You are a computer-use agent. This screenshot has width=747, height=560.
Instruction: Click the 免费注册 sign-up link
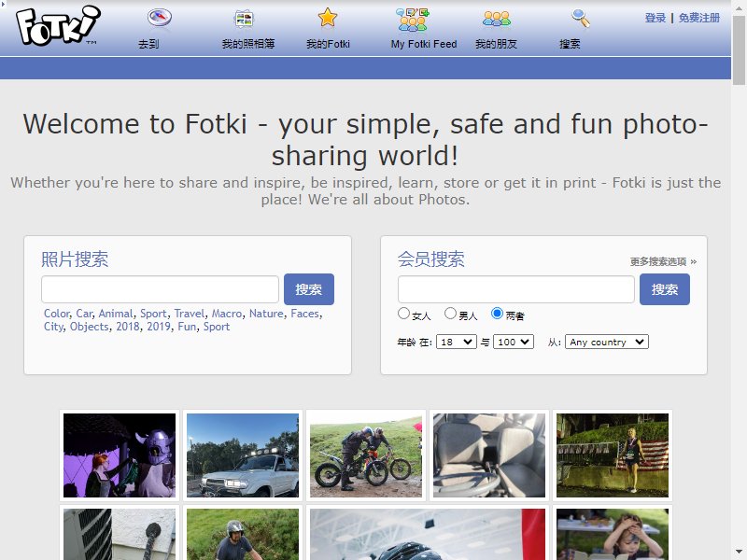coord(699,18)
